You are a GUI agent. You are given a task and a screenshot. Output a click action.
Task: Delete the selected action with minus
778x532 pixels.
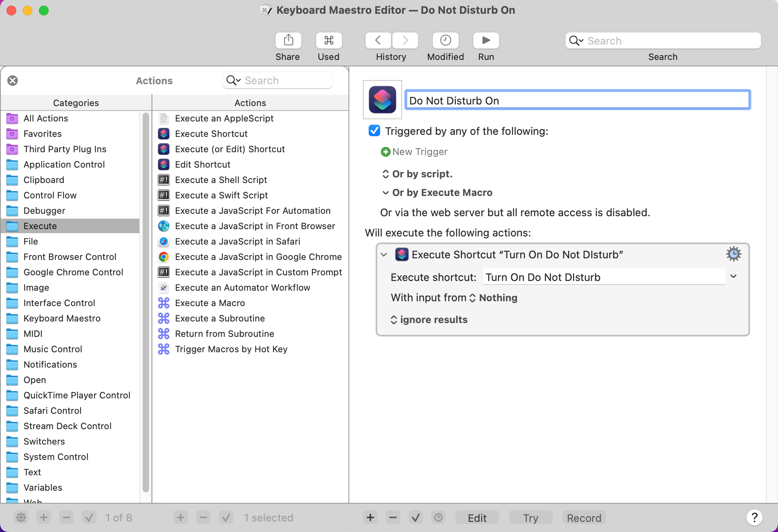tap(393, 517)
